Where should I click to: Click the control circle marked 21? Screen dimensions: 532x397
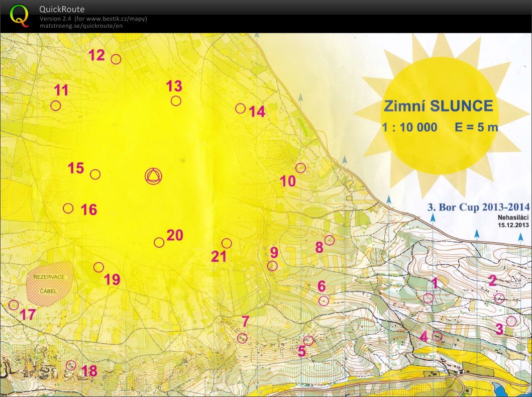[227, 243]
